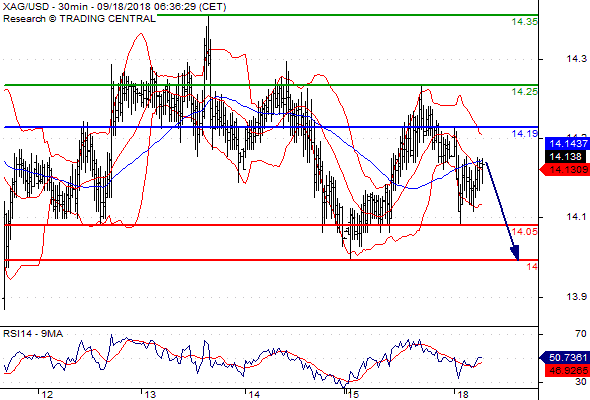Click date marker 15 on time axis
Image resolution: width=590 pixels, height=400 pixels.
point(353,394)
